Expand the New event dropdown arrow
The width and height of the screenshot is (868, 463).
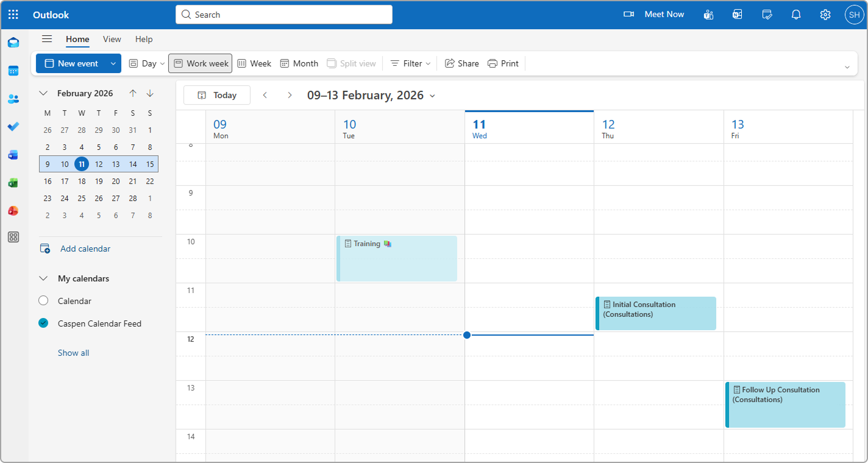tap(113, 63)
